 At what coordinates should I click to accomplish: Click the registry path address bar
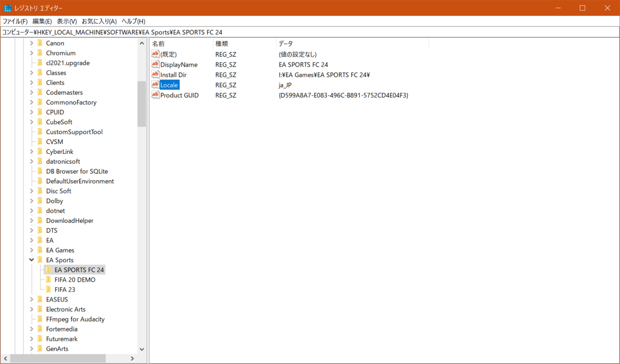coord(310,32)
